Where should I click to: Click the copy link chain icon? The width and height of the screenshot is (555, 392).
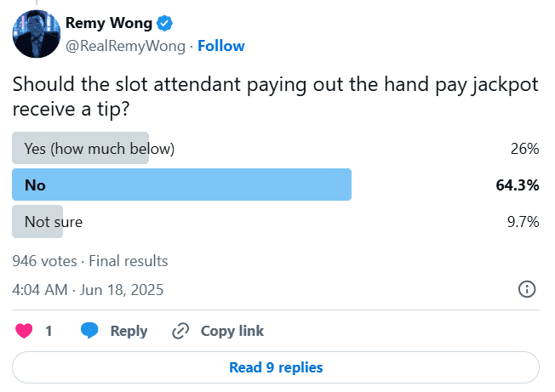pyautogui.click(x=180, y=331)
